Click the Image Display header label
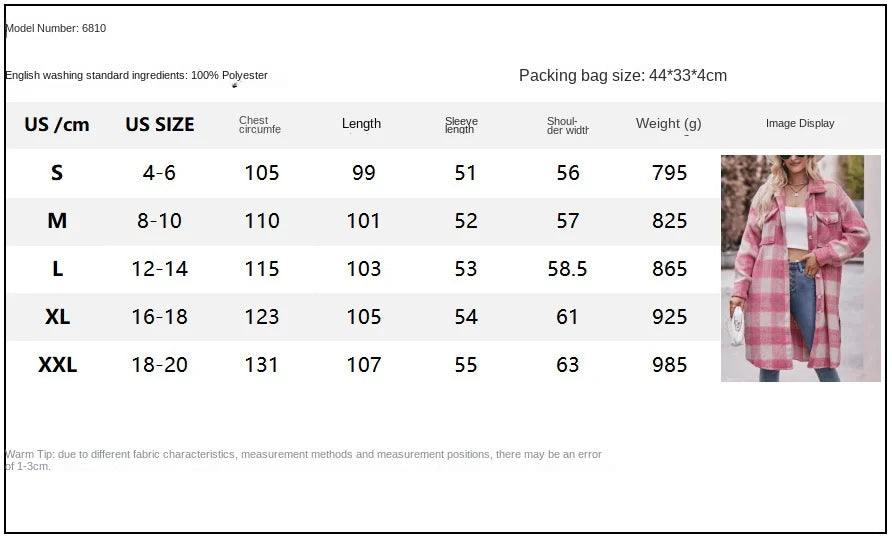 [800, 124]
